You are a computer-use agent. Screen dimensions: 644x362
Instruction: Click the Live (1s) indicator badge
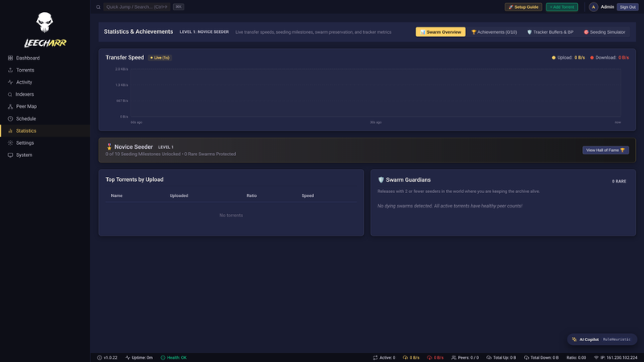pyautogui.click(x=159, y=58)
